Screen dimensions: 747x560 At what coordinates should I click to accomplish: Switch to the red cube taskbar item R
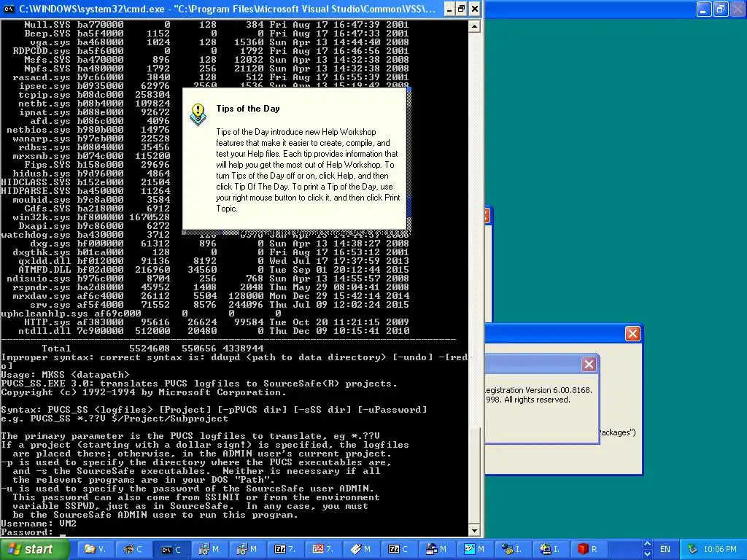click(590, 549)
